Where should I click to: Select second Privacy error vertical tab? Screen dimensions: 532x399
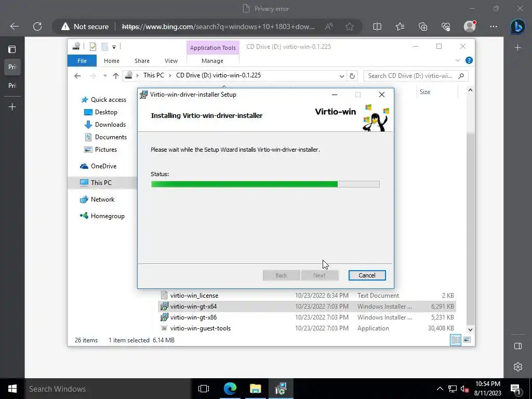click(x=12, y=86)
